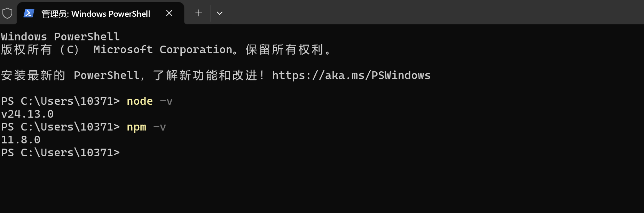Open the new tab profile dropdown chevron
The height and width of the screenshot is (213, 644).
coord(219,13)
